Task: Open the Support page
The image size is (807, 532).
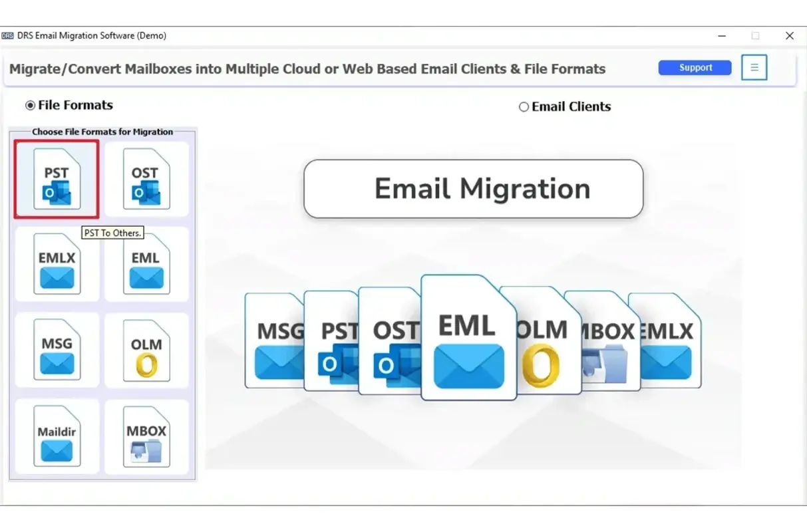Action: click(x=694, y=67)
